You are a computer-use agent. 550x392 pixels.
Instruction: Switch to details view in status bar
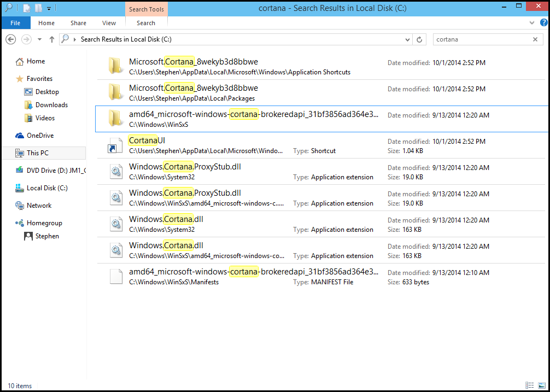tap(529, 385)
